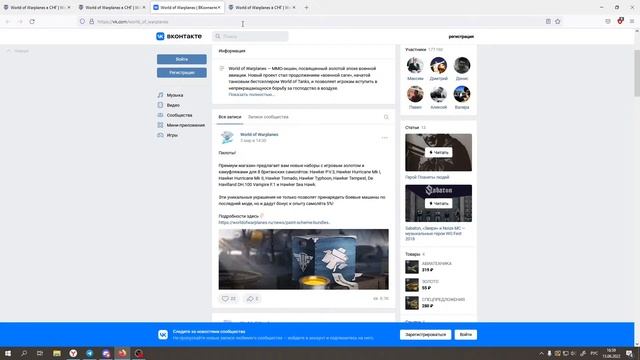The height and width of the screenshot is (360, 640).
Task: Open a new browser tab with plus
Action: point(307,7)
